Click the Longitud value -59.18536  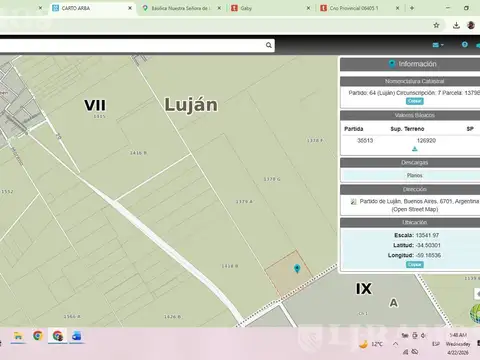428,255
